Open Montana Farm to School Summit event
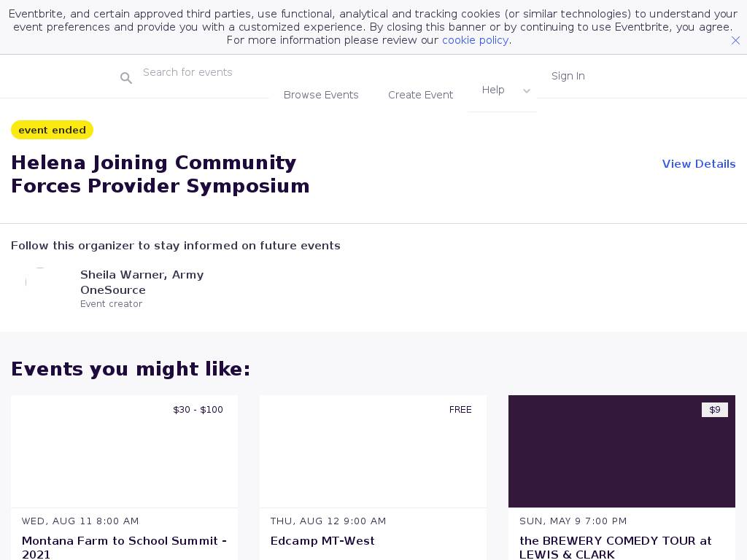The height and width of the screenshot is (560, 747). (124, 547)
